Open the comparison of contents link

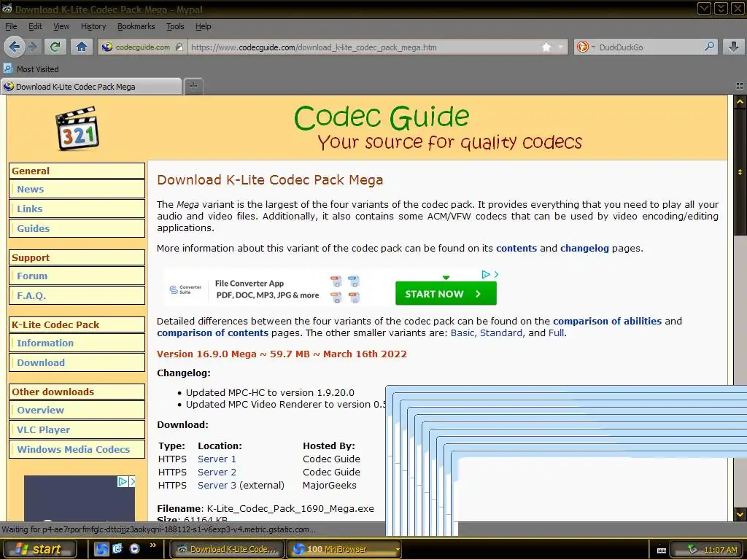[x=212, y=332]
